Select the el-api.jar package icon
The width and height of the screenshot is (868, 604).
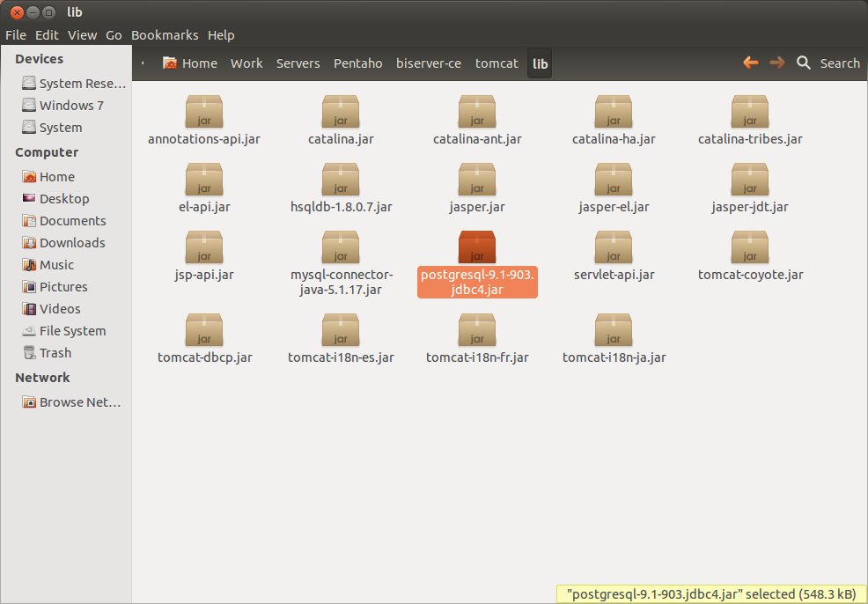tap(204, 180)
